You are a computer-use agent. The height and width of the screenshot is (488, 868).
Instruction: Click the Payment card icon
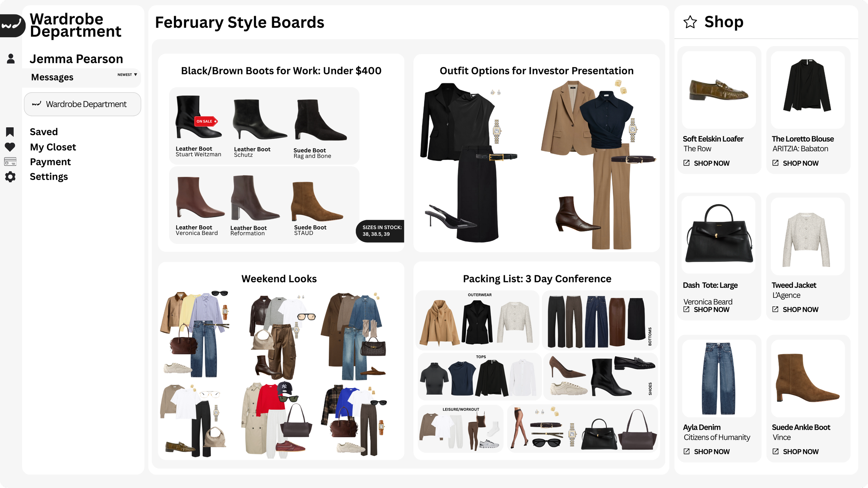coord(10,162)
